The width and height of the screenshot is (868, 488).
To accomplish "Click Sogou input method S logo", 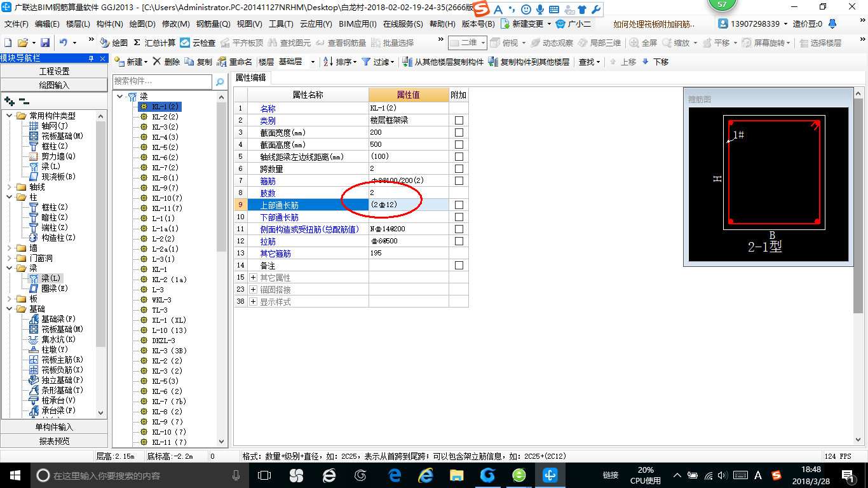I will click(x=481, y=9).
